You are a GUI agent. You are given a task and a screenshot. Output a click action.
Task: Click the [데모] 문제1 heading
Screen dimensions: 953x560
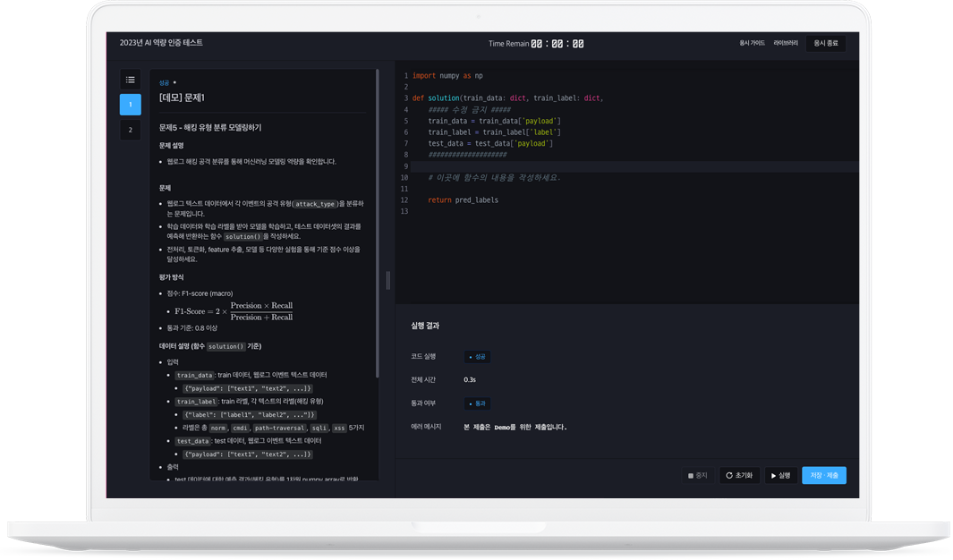tap(182, 98)
